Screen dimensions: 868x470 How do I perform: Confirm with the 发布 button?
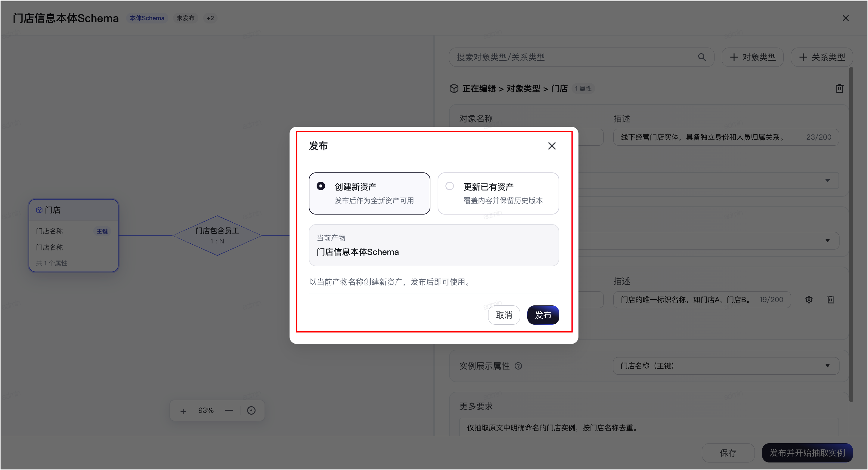tap(543, 315)
